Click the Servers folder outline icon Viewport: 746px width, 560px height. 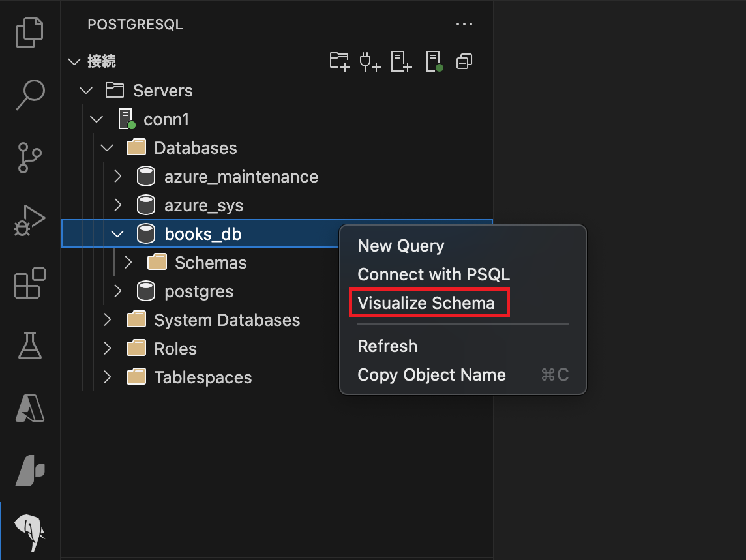point(115,91)
